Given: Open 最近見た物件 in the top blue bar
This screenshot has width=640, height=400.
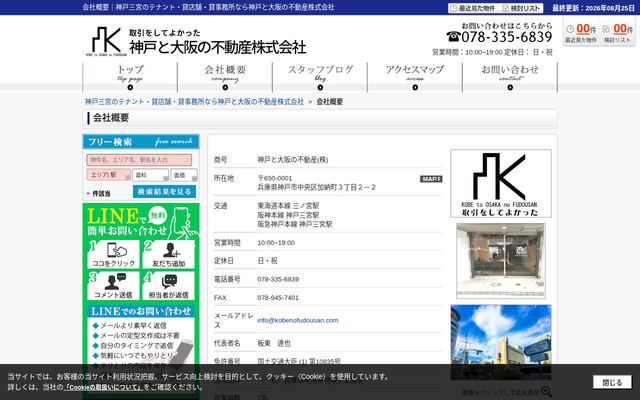Looking at the screenshot, I should pyautogui.click(x=473, y=8).
